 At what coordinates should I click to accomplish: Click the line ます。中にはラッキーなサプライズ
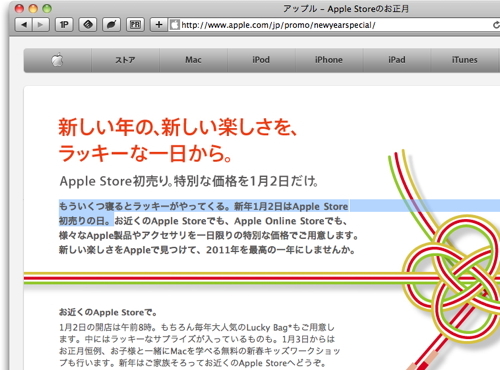tap(197, 339)
